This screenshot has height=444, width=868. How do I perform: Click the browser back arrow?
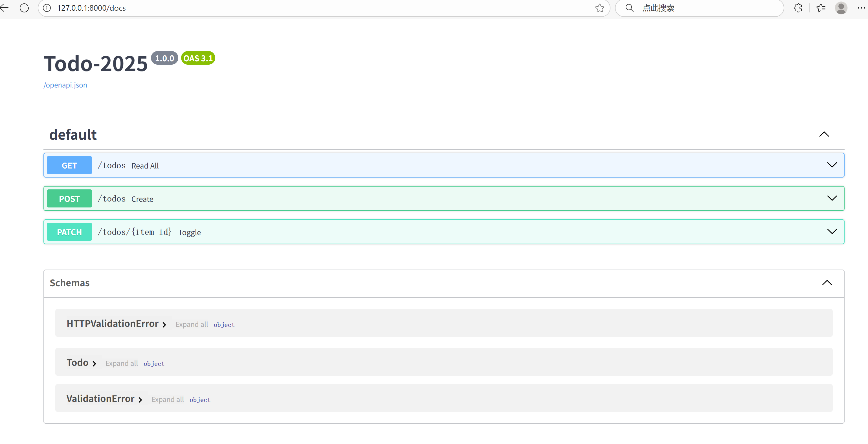(x=5, y=8)
